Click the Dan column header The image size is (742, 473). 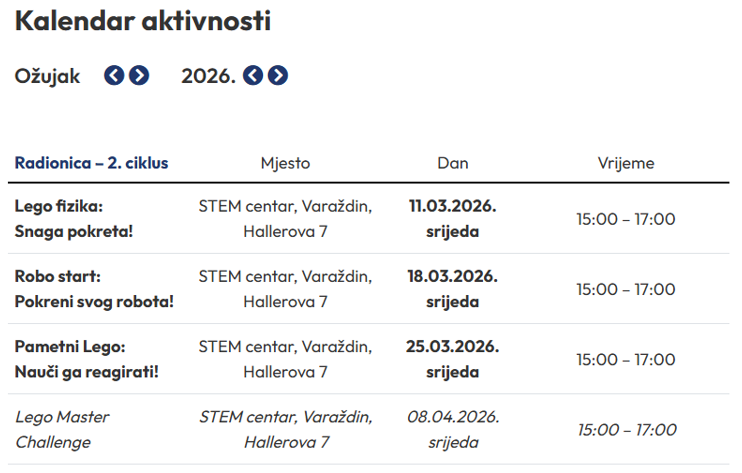click(452, 163)
